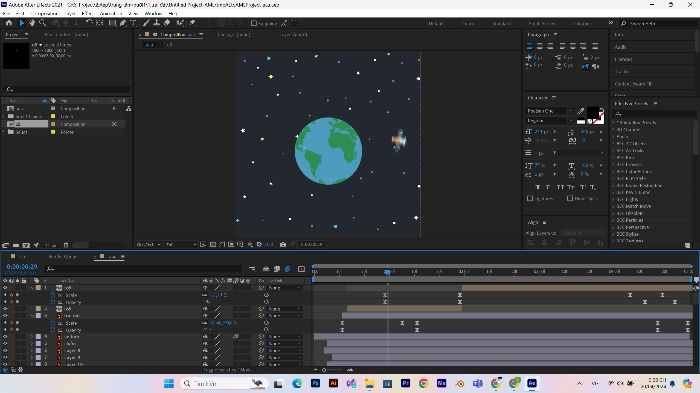Screen dimensions: 700x393
Task: Switch to the Standard workspace
Action: coord(502,23)
